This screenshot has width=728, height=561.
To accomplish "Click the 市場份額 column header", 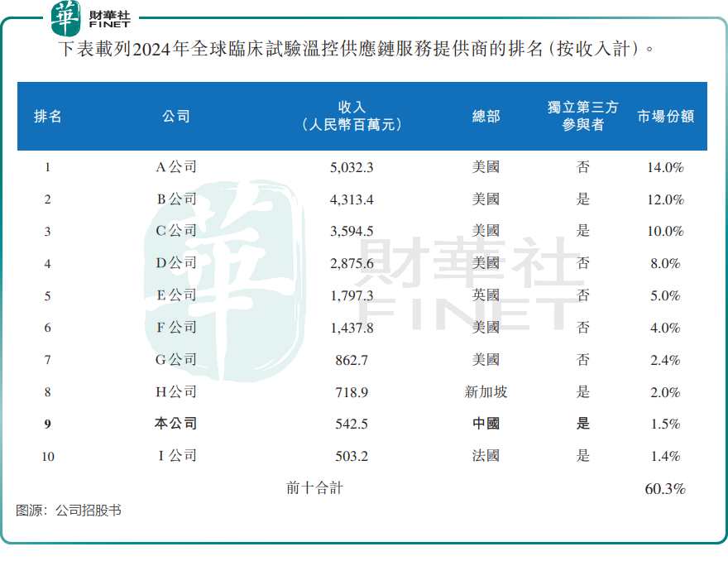I will (665, 117).
